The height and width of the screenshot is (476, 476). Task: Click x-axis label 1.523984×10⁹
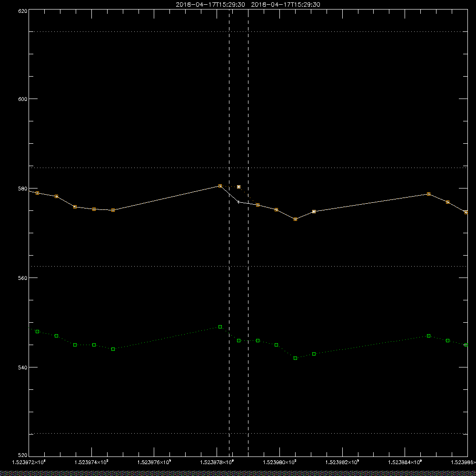click(x=405, y=462)
